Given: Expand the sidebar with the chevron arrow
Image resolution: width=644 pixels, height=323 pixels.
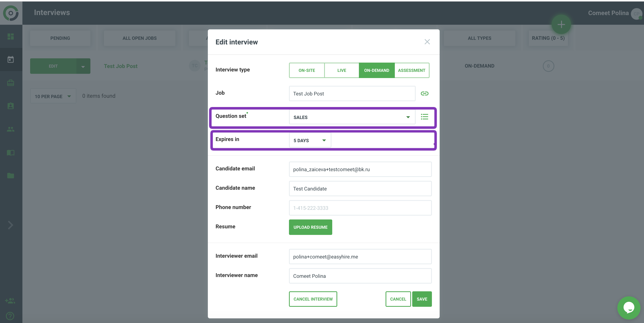Looking at the screenshot, I should point(10,225).
